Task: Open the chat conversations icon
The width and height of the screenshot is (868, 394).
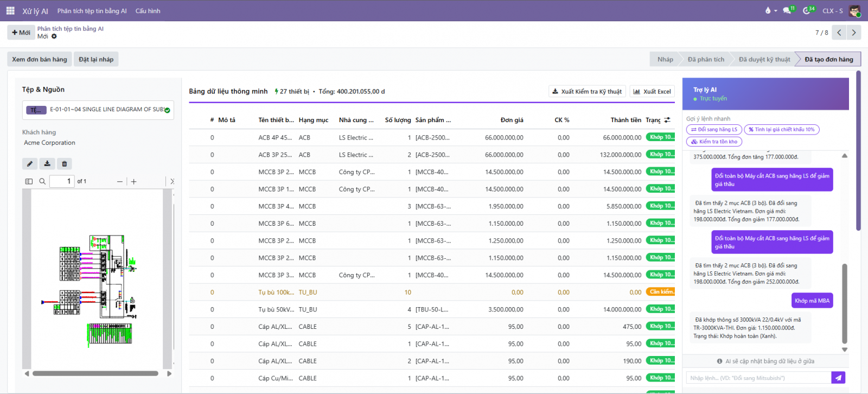Action: (787, 11)
